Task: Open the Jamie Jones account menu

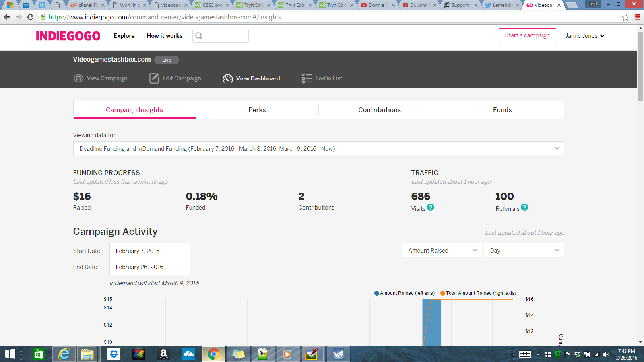Action: pos(584,35)
